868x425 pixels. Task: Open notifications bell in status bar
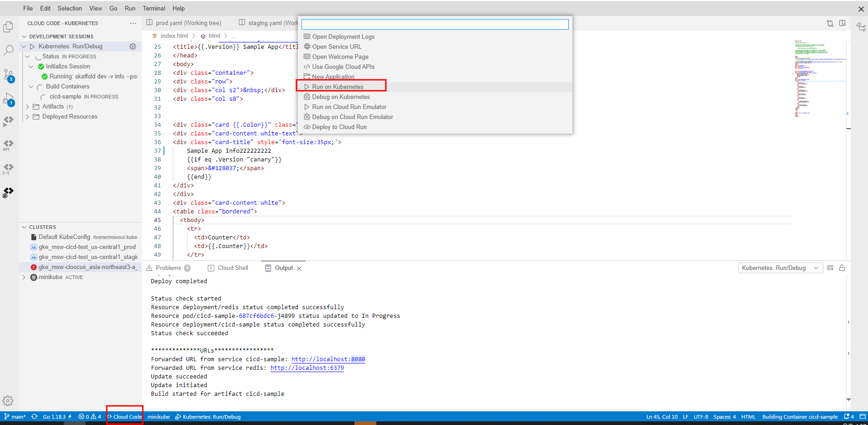pyautogui.click(x=849, y=417)
